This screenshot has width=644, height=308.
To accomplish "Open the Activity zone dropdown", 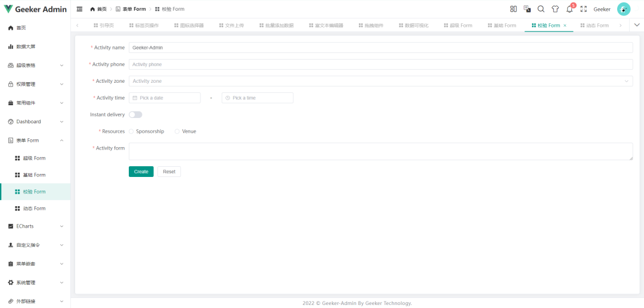I will [x=380, y=81].
